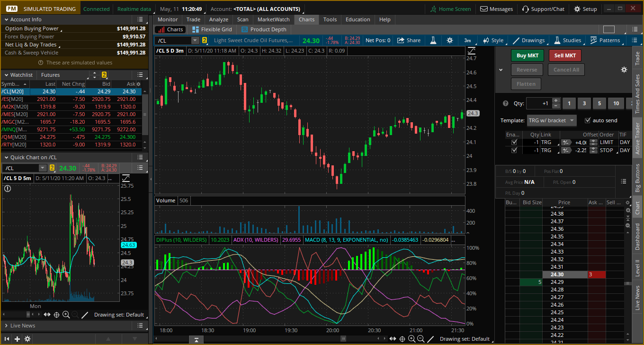Toggle the STOP order enable checkbox
The width and height of the screenshot is (644, 345).
click(514, 150)
